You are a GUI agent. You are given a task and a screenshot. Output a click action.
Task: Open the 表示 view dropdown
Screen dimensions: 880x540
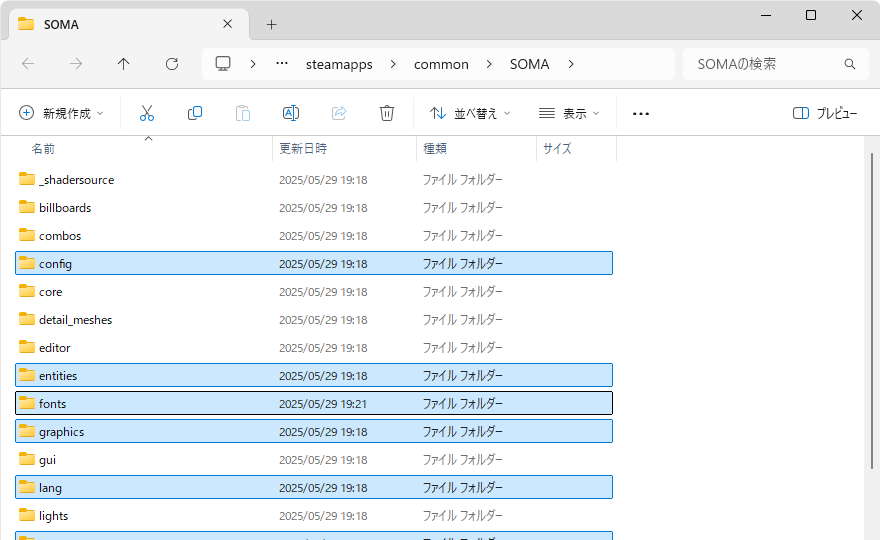569,113
